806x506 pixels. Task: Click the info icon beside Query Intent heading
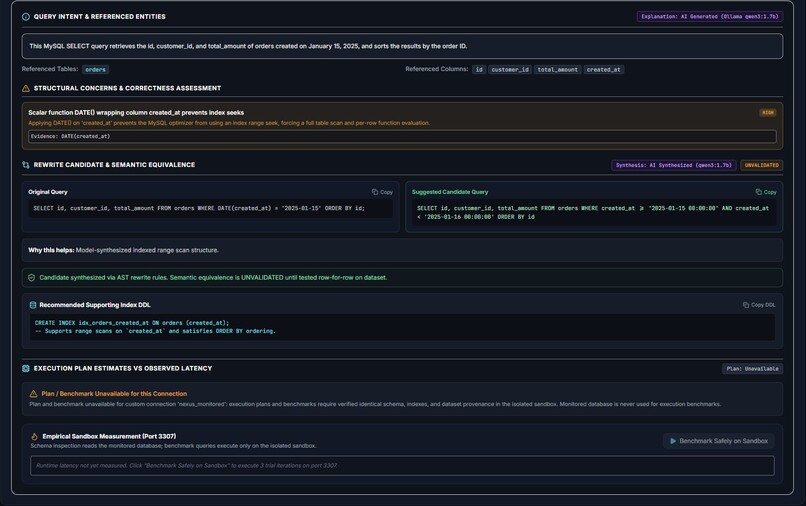tap(26, 17)
